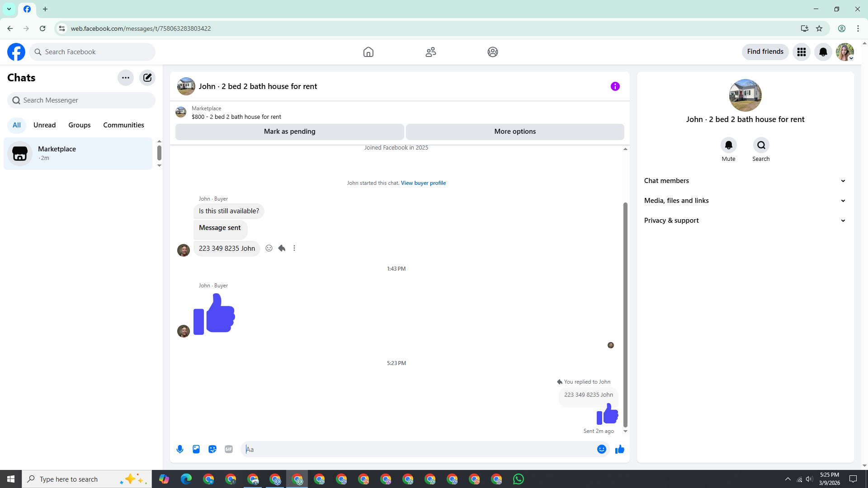The image size is (868, 488).
Task: Open the GIF picker icon
Action: 229,449
